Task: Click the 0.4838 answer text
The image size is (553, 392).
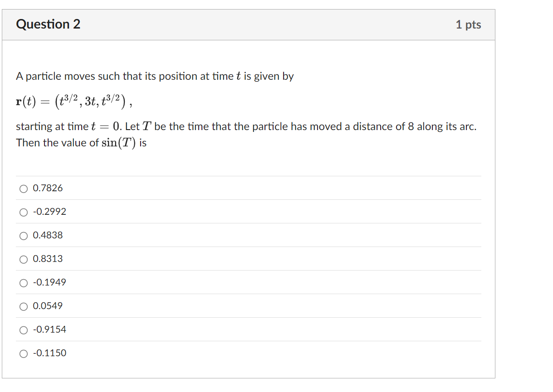Action: click(x=47, y=235)
